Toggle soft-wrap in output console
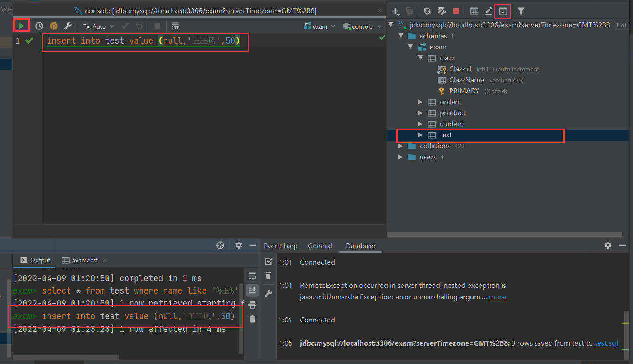 coord(252,276)
